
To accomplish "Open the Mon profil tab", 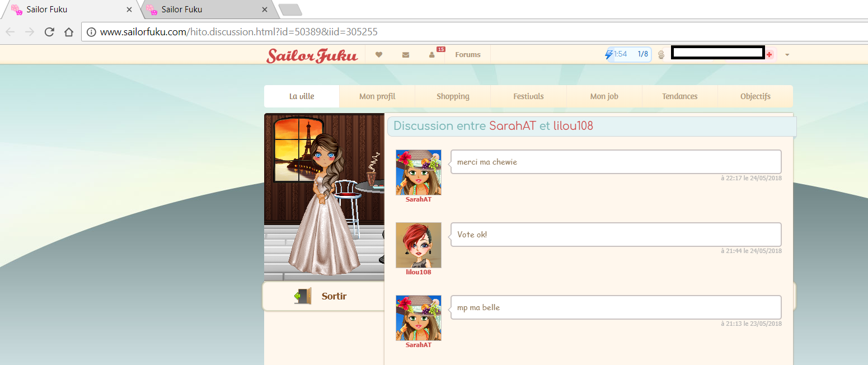I will pos(377,96).
